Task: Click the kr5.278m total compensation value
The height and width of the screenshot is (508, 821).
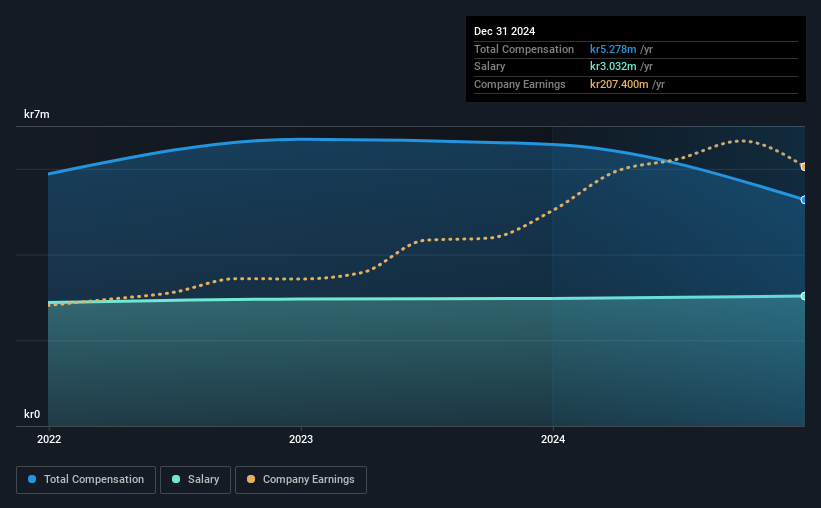Action: [x=613, y=49]
